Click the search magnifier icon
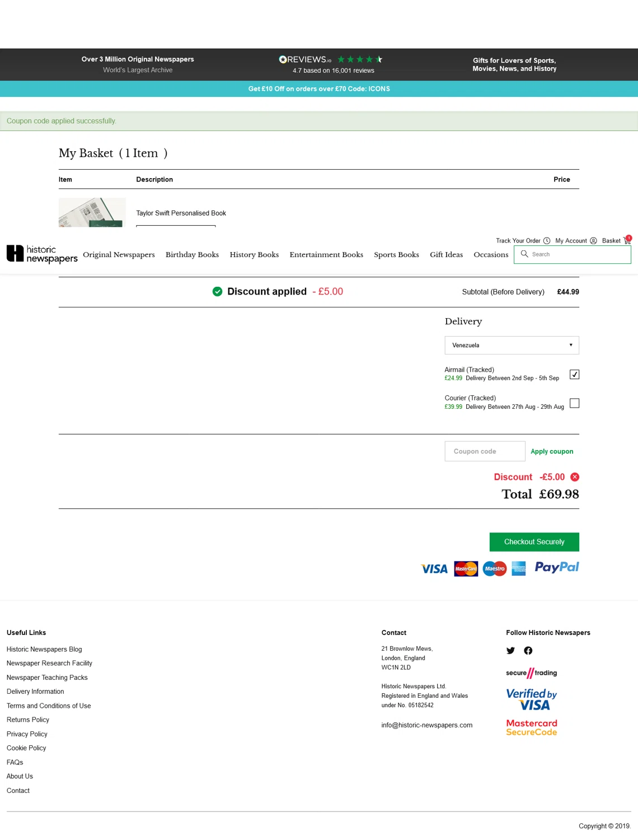Image resolution: width=638 pixels, height=840 pixels. (x=524, y=254)
